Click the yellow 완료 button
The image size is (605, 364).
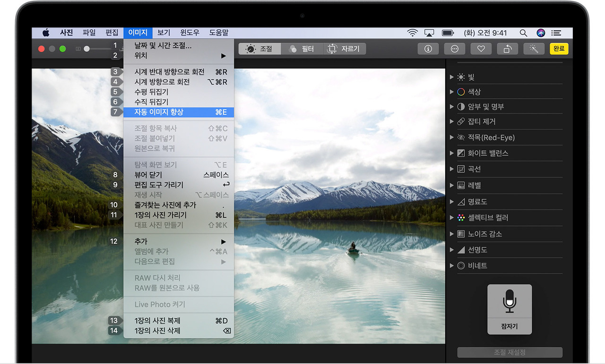point(559,49)
